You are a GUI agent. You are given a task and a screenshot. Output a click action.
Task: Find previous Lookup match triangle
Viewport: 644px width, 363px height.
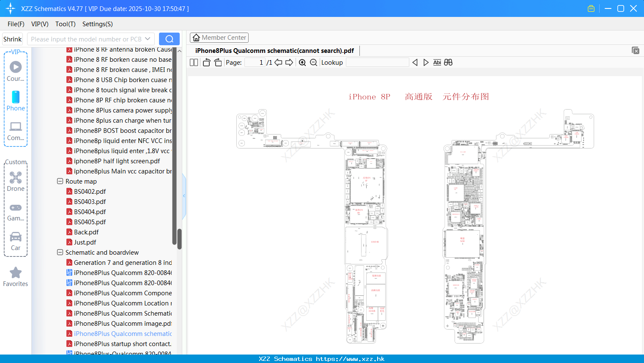click(x=415, y=63)
